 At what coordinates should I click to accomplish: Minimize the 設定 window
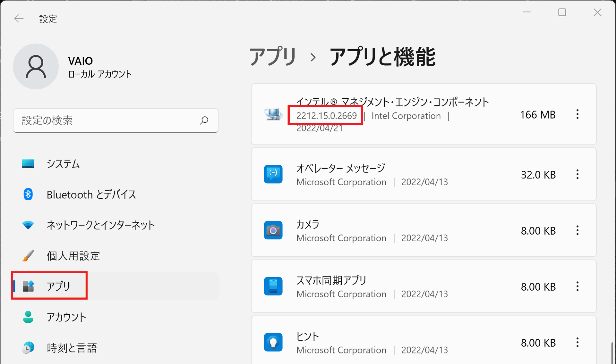click(527, 12)
